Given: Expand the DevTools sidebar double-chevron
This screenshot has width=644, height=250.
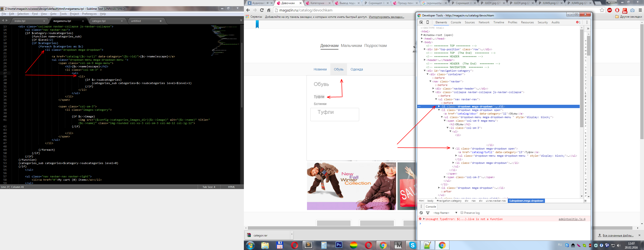Looking at the screenshot, I should pos(588,29).
